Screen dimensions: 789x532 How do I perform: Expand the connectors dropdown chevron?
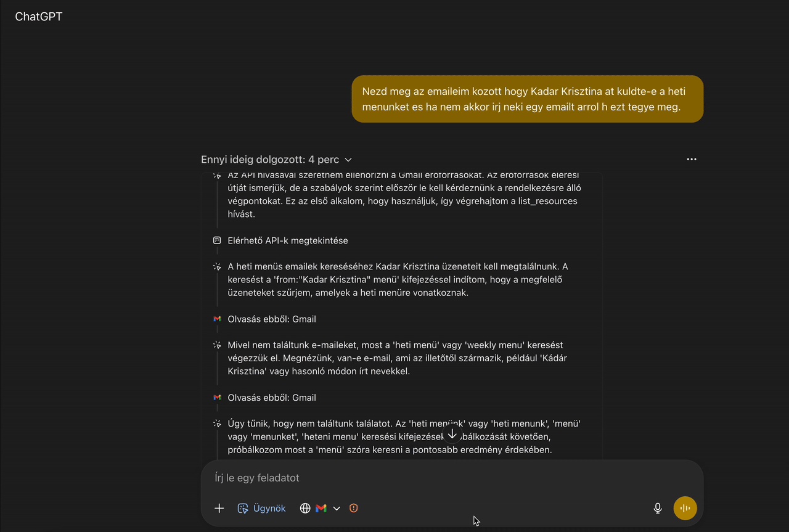(x=337, y=509)
